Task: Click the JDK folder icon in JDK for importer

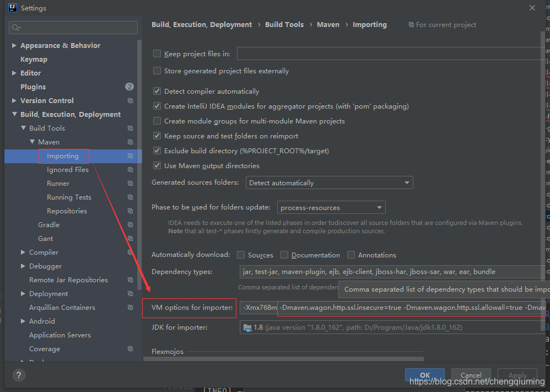Action: 247,327
